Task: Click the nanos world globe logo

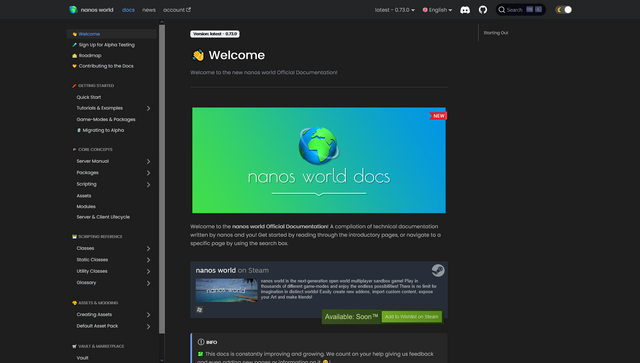Action: click(73, 10)
